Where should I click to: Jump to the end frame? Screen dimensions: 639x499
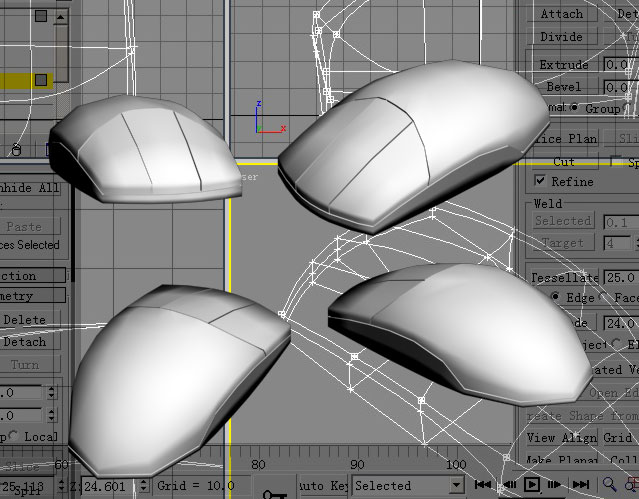(x=580, y=486)
